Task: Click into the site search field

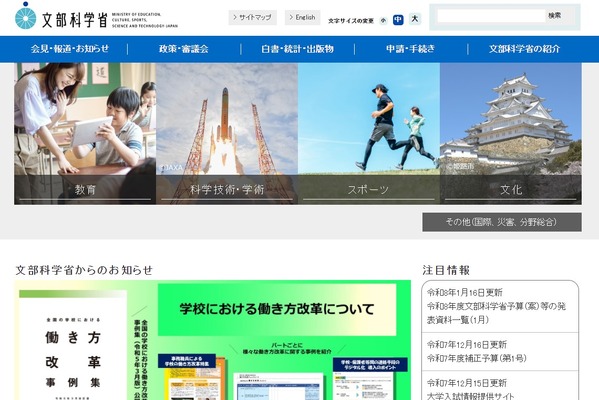Action: pos(491,16)
